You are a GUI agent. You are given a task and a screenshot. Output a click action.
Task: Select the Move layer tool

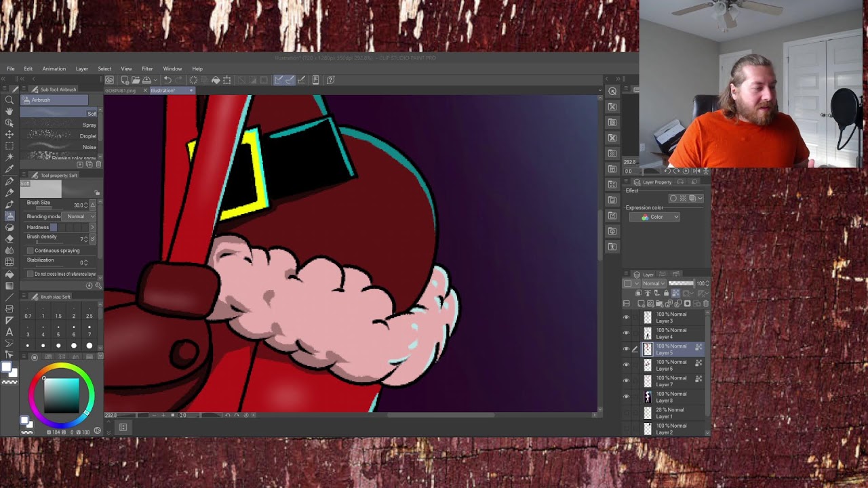pyautogui.click(x=9, y=134)
